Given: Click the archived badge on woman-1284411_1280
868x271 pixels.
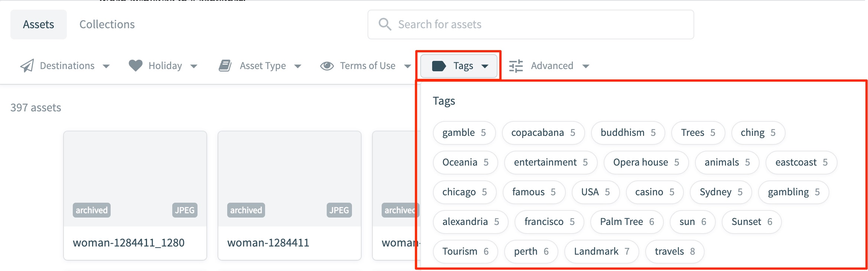Looking at the screenshot, I should tap(91, 210).
